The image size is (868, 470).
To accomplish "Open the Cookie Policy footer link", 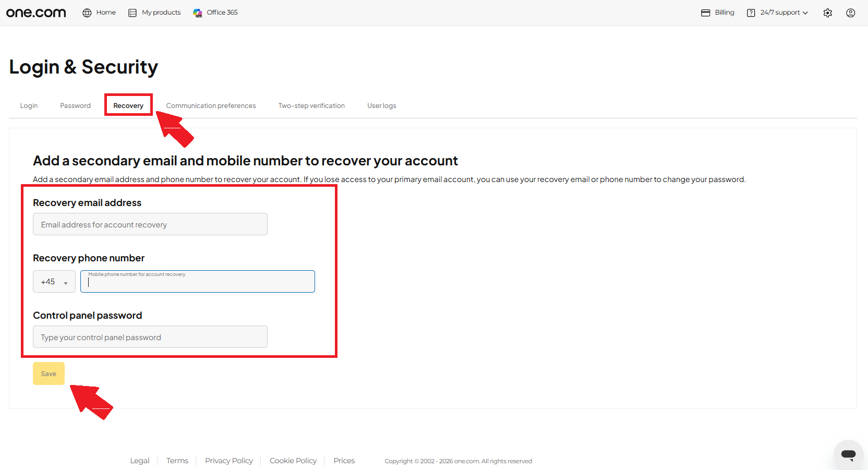I will point(293,461).
